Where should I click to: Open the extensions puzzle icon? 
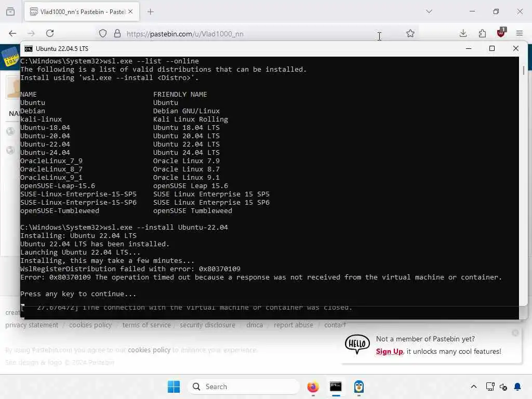pyautogui.click(x=482, y=33)
